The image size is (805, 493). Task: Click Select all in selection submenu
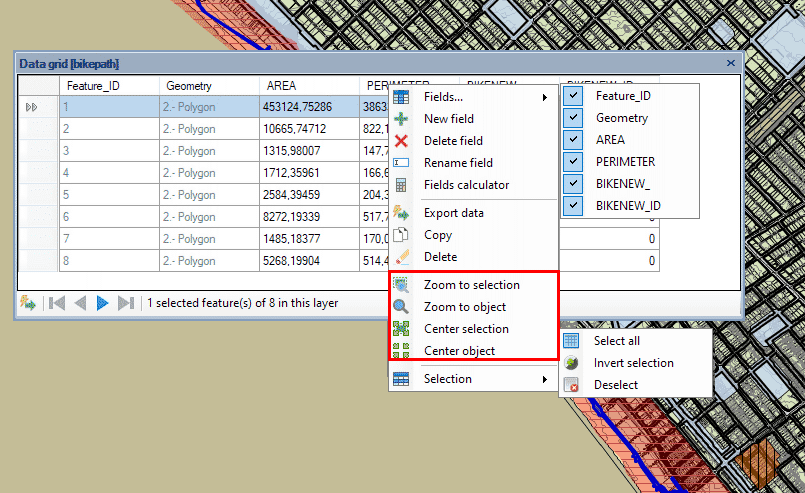tap(616, 341)
